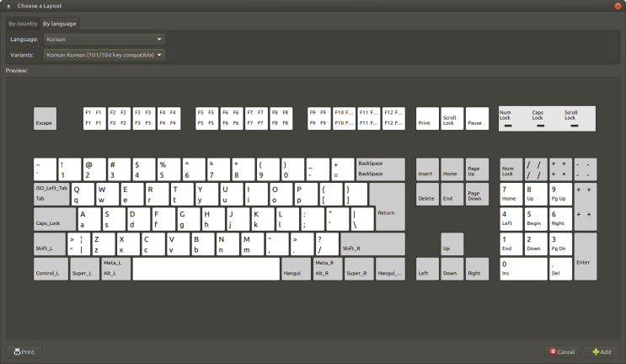Click the ISO_Left_Tab key in preview
Screen dimensions: 626x364
click(x=51, y=194)
